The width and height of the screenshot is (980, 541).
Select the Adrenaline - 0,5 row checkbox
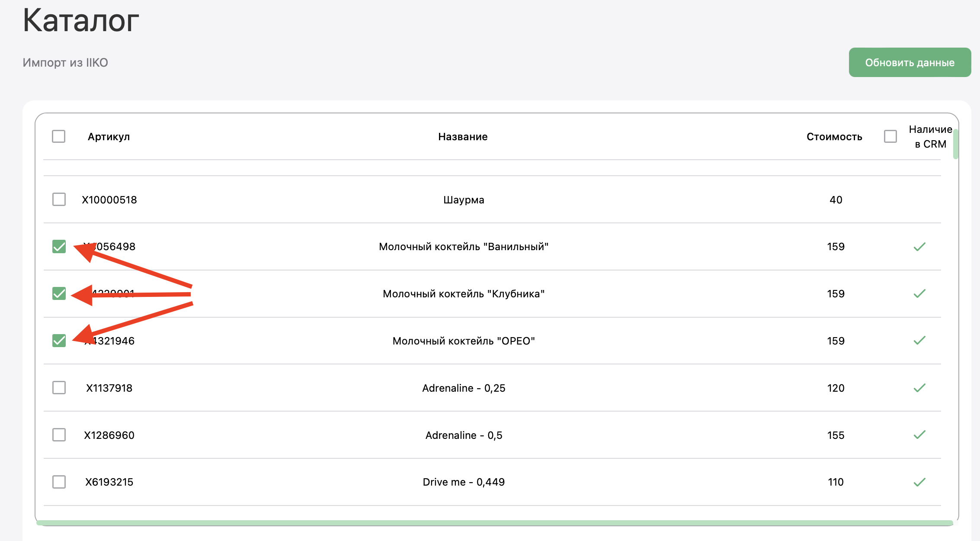pos(59,435)
